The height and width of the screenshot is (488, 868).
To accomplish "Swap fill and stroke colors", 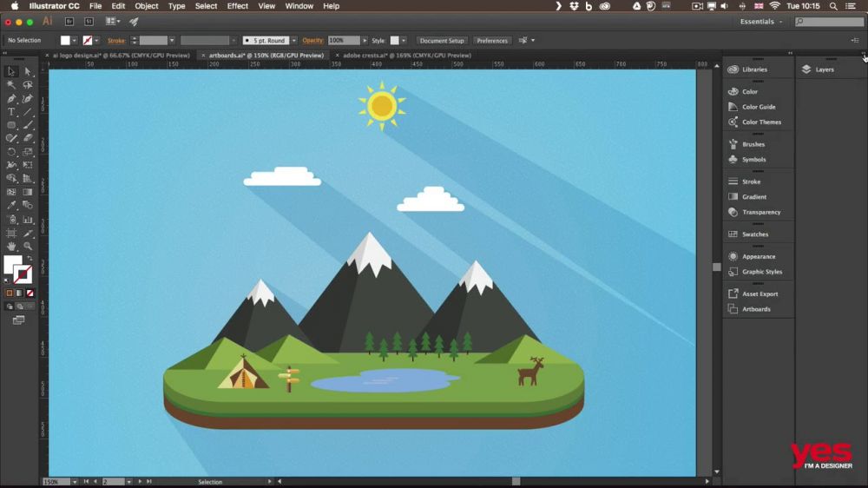I will tap(29, 259).
